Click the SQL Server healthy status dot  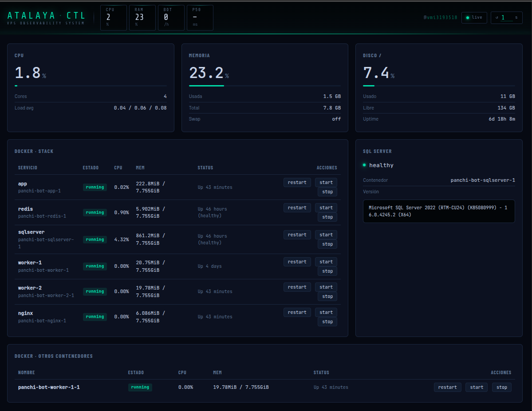pos(364,165)
